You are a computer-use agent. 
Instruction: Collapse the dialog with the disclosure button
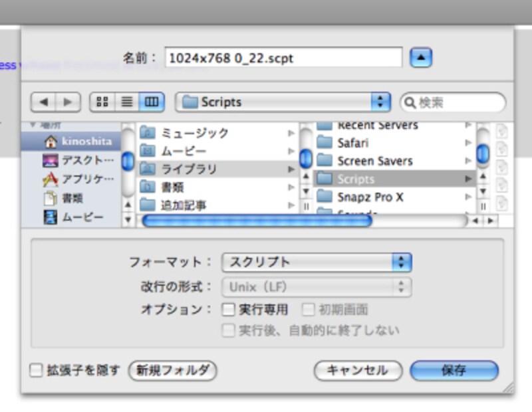click(x=422, y=58)
